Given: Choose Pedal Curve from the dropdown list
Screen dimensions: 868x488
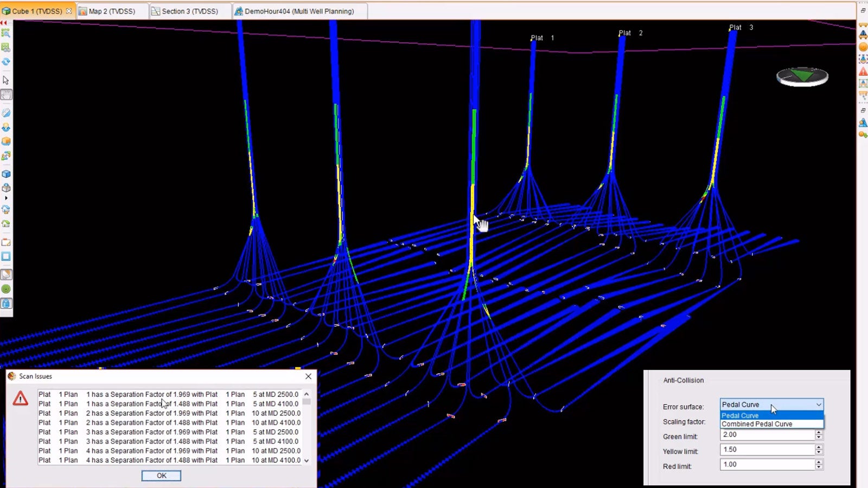Looking at the screenshot, I should click(771, 415).
